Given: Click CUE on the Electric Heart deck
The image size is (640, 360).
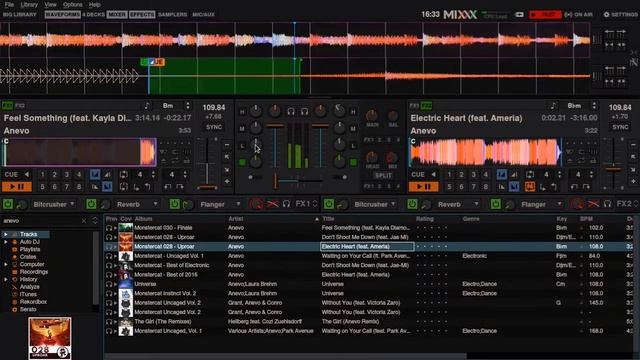Looking at the screenshot, I should pos(418,175).
